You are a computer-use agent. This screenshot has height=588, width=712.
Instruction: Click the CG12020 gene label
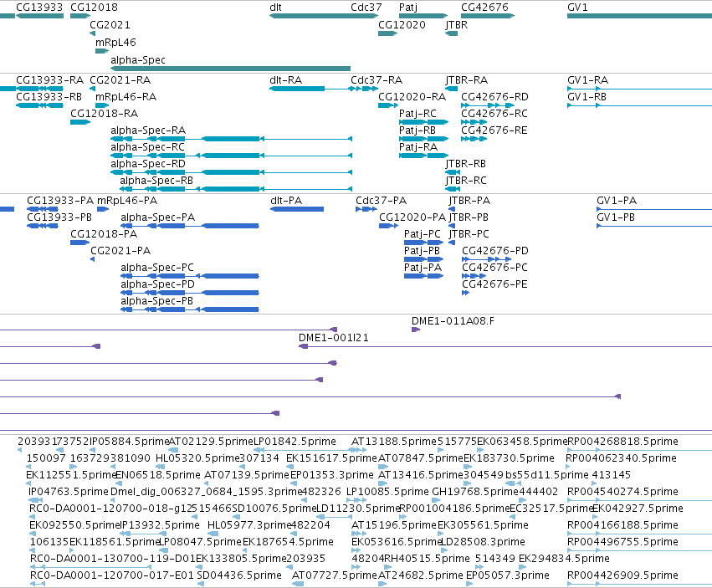click(402, 25)
